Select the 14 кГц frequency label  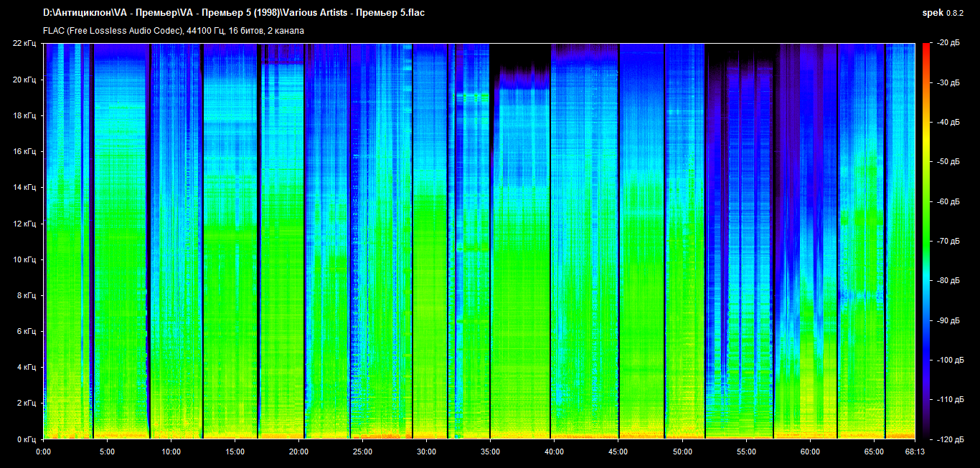(x=25, y=187)
